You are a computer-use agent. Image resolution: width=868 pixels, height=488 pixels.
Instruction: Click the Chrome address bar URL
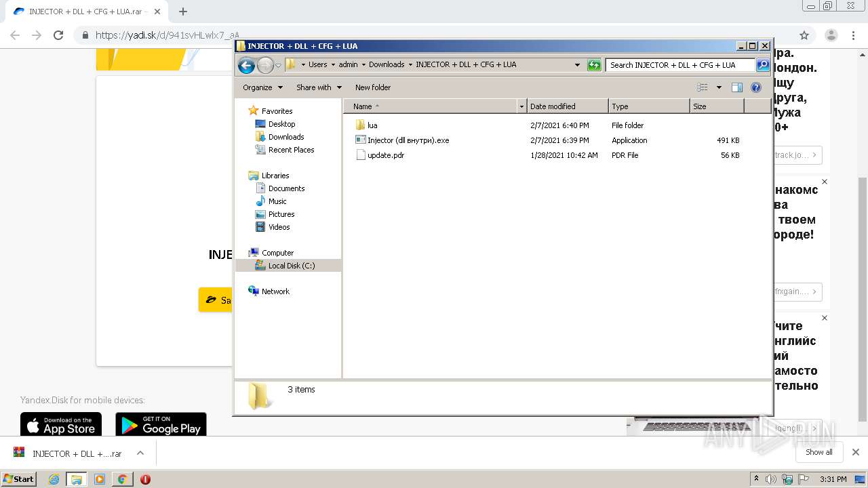pyautogui.click(x=167, y=35)
